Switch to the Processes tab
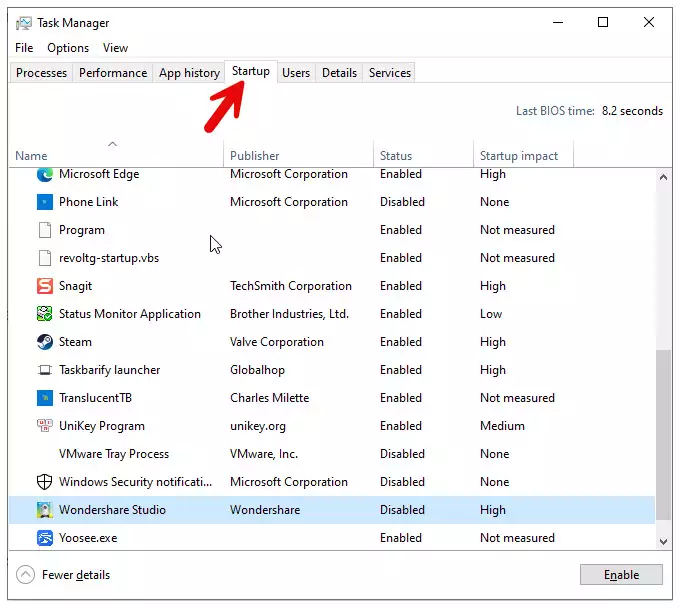The image size is (680, 608). pyautogui.click(x=42, y=72)
